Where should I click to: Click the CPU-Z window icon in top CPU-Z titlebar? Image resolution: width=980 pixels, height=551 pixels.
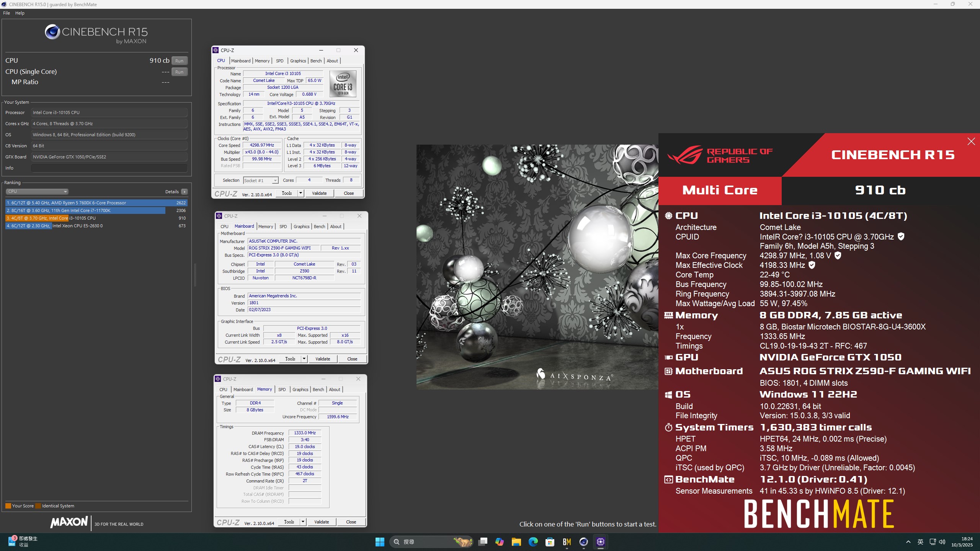[x=216, y=50]
